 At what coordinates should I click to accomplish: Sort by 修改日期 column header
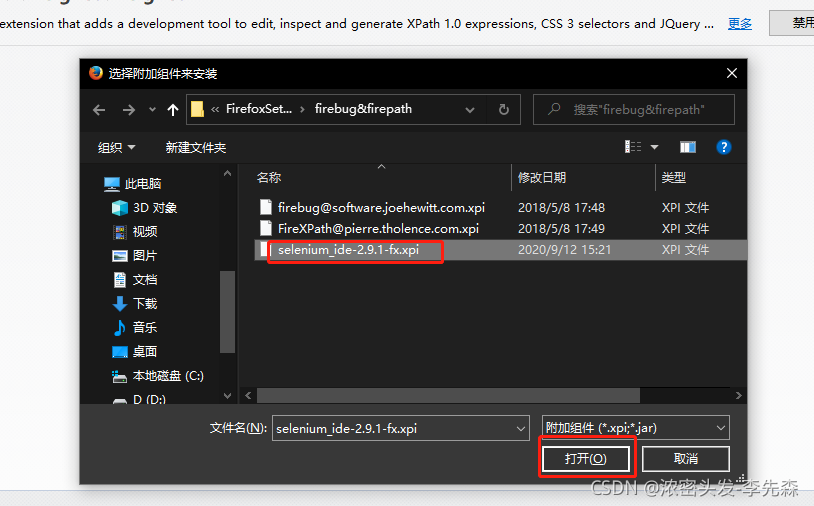(542, 177)
